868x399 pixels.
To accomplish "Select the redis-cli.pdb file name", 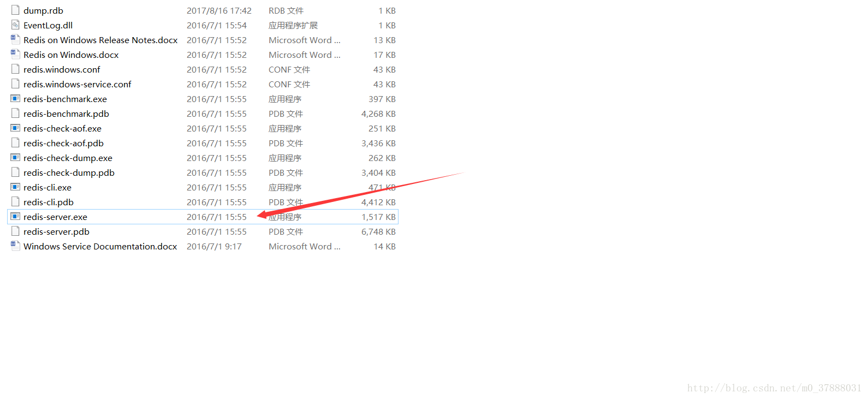I will [x=49, y=203].
